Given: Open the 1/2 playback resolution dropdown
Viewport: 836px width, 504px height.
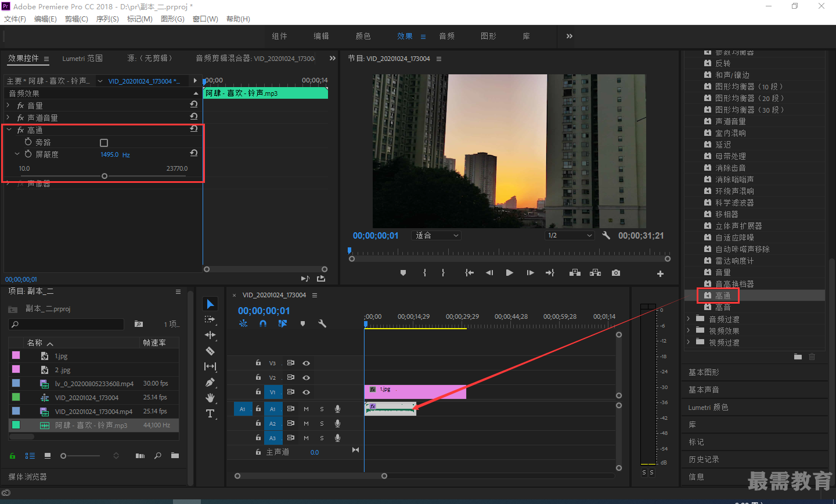Looking at the screenshot, I should tap(570, 235).
